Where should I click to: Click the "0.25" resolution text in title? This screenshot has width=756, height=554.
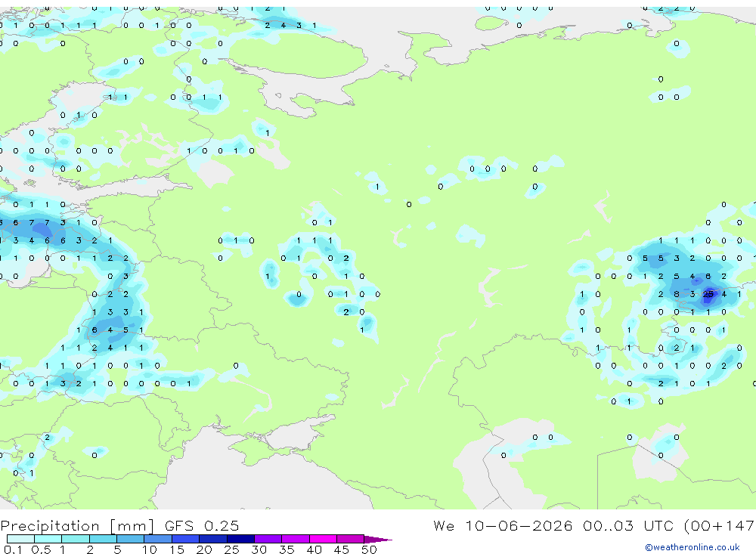click(222, 525)
